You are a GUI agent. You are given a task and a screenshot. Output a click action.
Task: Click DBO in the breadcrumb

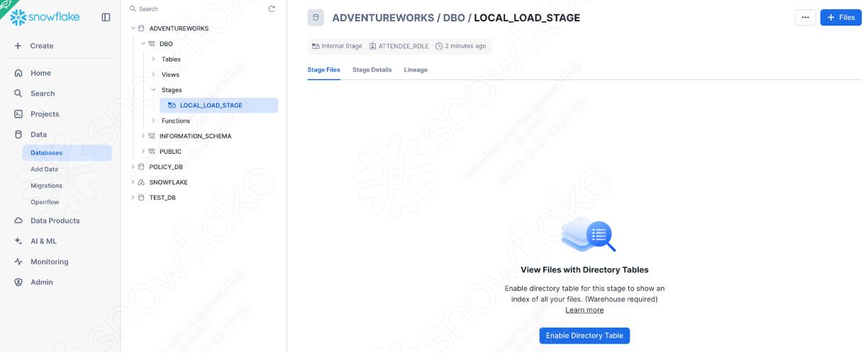click(x=454, y=18)
